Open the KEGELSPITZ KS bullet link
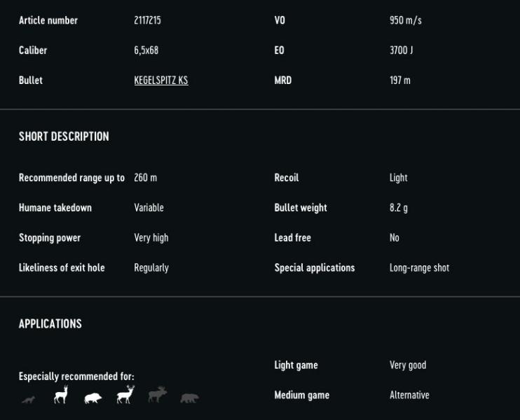This screenshot has width=520, height=420. pyautogui.click(x=161, y=80)
